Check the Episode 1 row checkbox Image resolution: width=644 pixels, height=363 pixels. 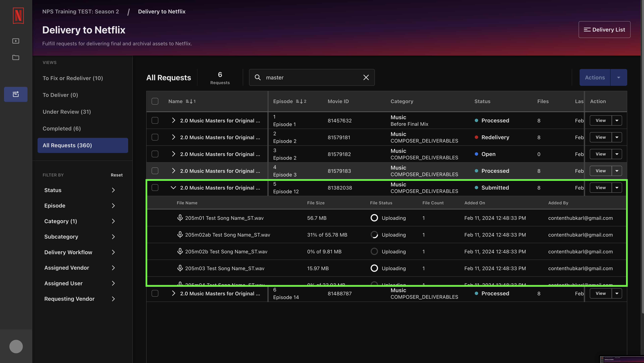155,120
